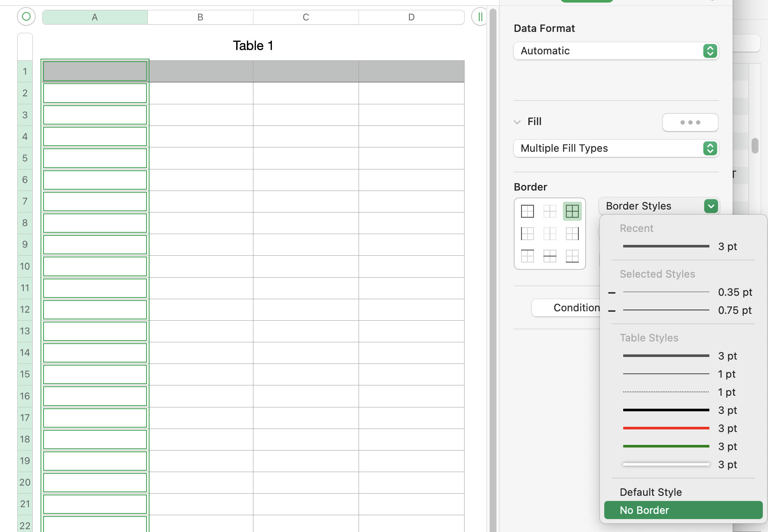Collapse the Fill section chevron
Viewport: 768px width, 532px height.
(517, 122)
